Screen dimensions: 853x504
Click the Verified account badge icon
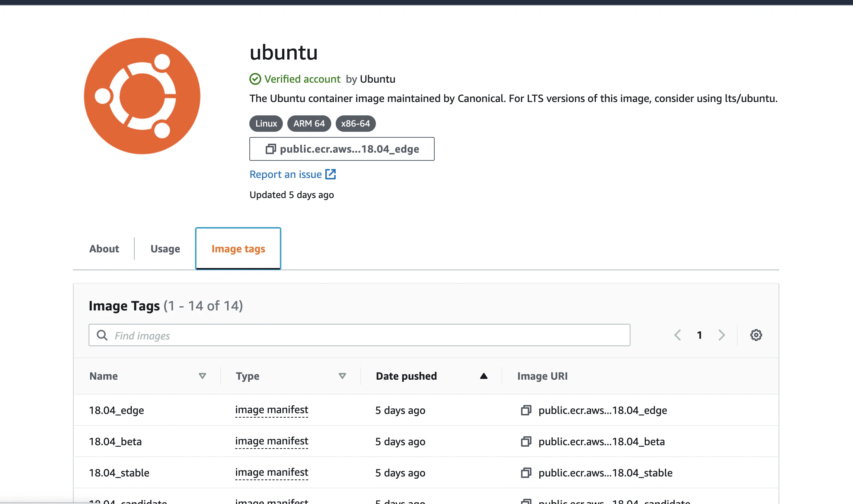(x=255, y=79)
